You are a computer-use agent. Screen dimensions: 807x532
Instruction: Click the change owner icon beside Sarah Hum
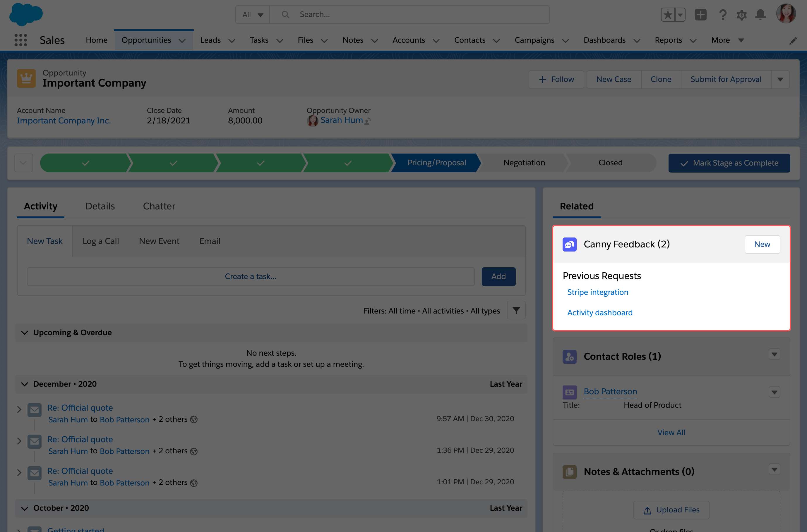[x=367, y=121]
